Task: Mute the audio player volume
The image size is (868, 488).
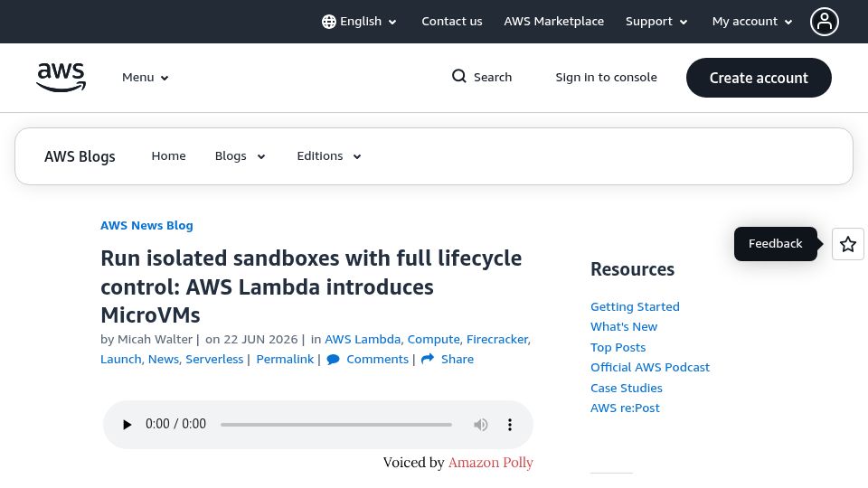Action: pos(480,425)
